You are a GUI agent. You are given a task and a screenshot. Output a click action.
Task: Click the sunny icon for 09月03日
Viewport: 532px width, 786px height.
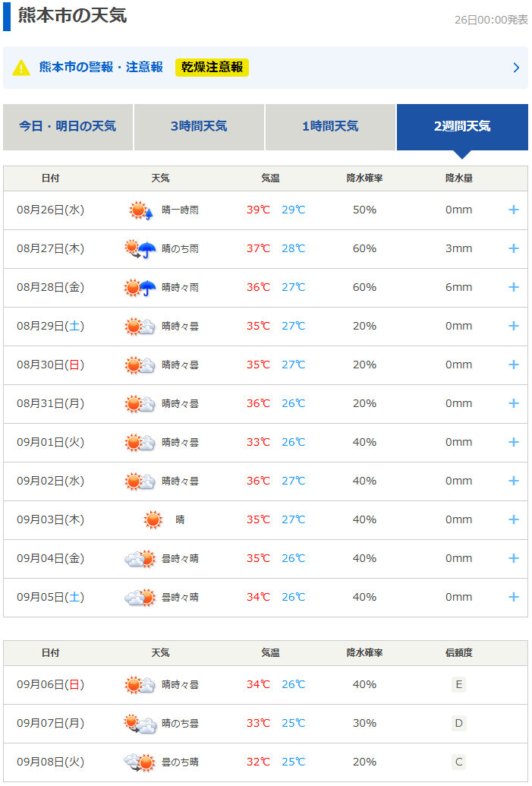tap(153, 519)
